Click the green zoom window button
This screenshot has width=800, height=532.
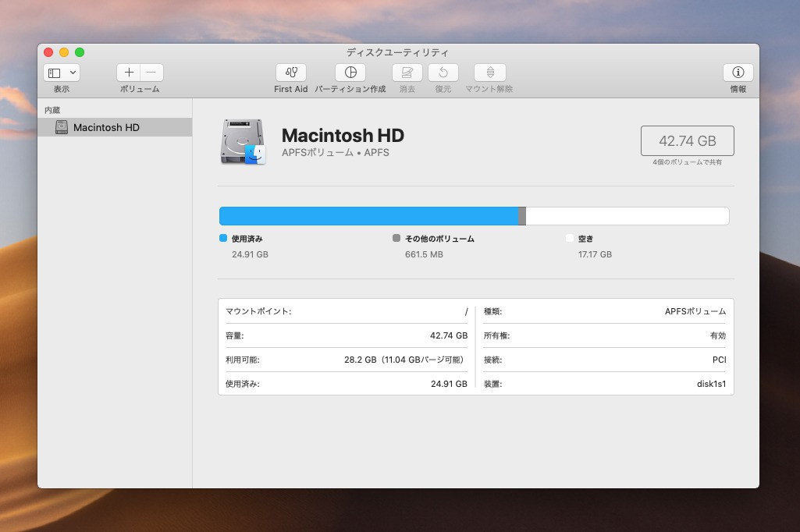(x=80, y=52)
